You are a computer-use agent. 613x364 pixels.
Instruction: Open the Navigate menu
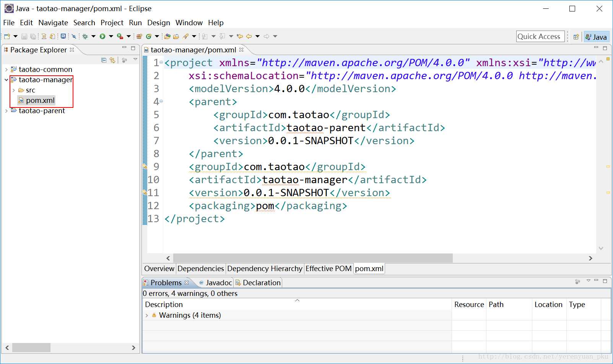pos(53,23)
